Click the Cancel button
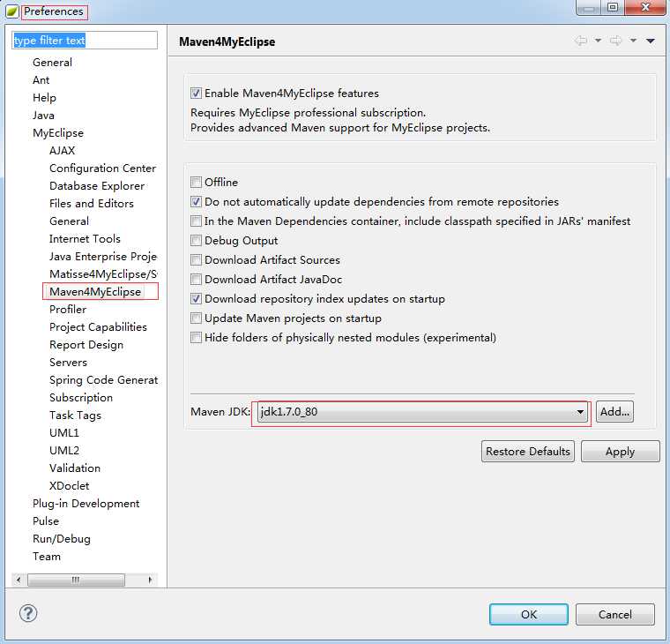The height and width of the screenshot is (644, 670). coord(614,615)
